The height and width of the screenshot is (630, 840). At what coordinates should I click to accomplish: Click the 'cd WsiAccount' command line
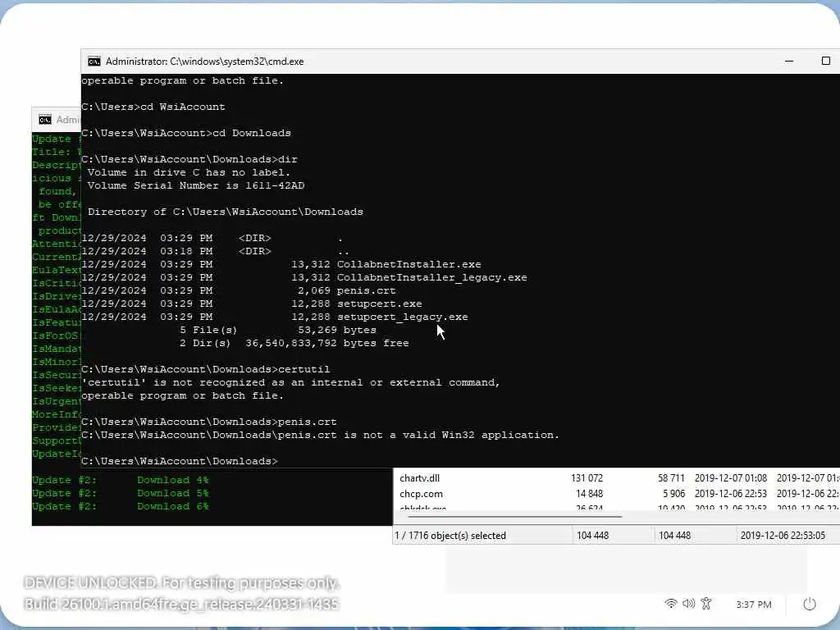tap(153, 107)
